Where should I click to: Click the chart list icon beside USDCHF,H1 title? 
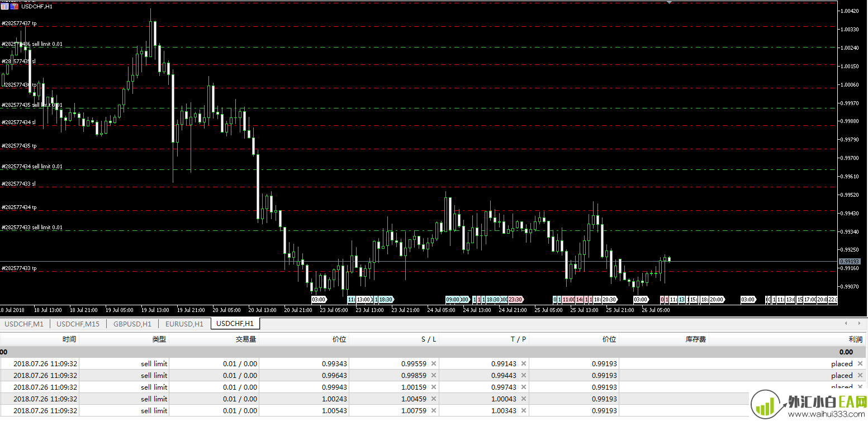5,6
